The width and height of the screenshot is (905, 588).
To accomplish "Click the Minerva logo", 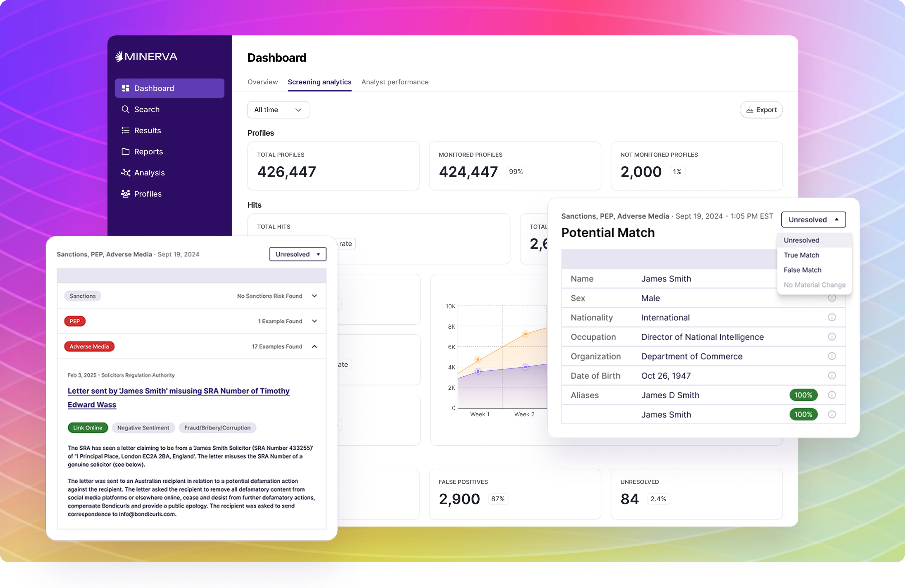I will pos(146,56).
